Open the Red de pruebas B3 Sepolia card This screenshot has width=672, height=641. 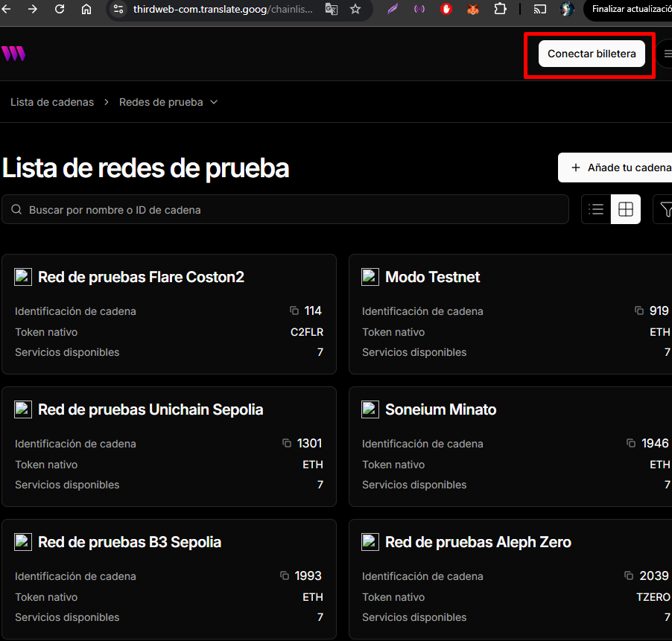click(169, 579)
